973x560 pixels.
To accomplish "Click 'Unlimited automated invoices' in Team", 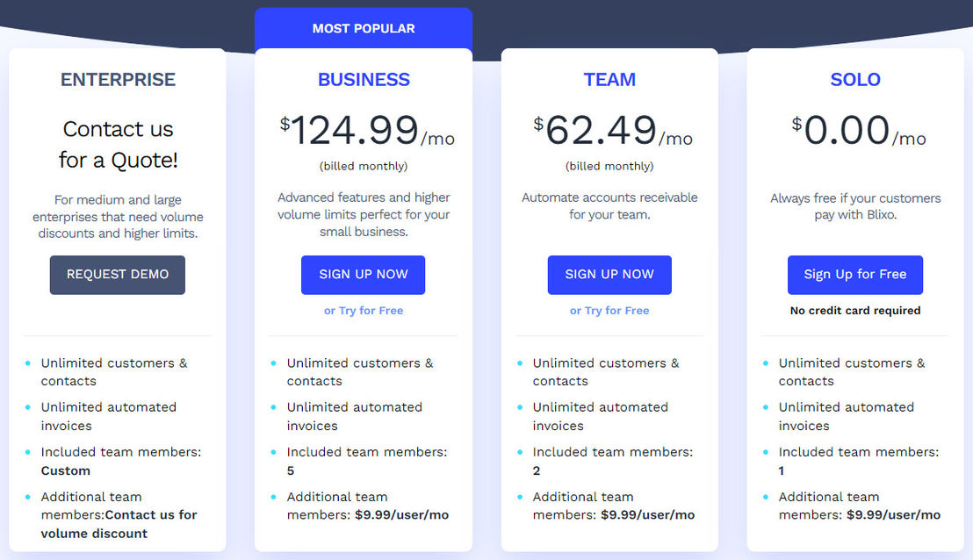I will pos(600,416).
